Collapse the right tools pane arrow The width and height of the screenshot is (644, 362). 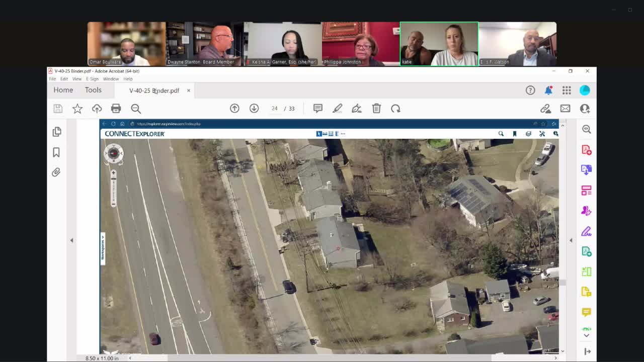(571, 240)
